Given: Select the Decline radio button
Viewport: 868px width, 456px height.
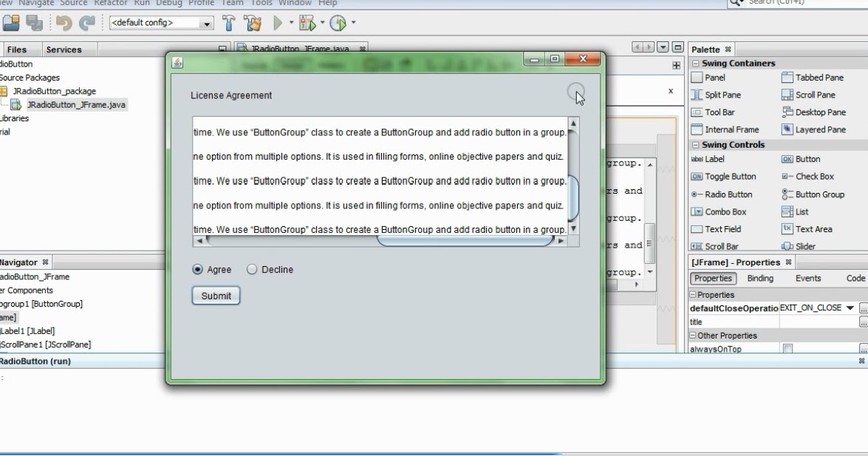Looking at the screenshot, I should click(x=251, y=270).
